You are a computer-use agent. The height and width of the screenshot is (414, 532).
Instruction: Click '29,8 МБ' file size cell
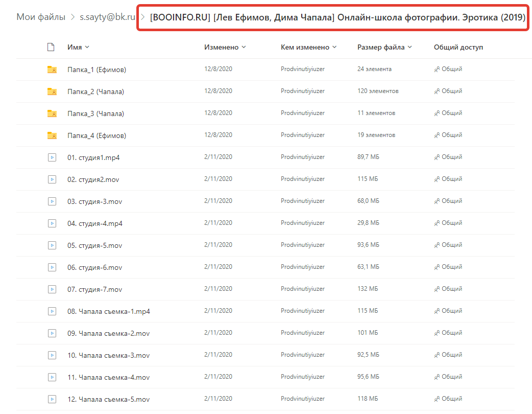368,223
